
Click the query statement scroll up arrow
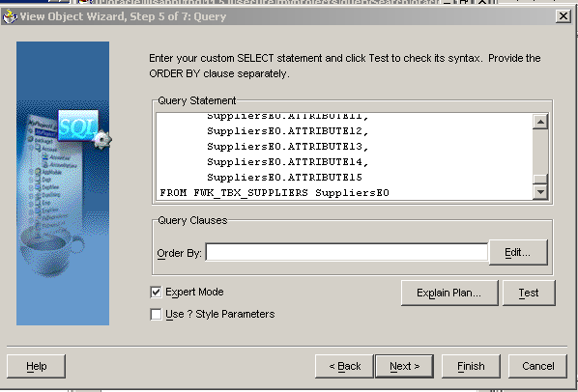[540, 122]
